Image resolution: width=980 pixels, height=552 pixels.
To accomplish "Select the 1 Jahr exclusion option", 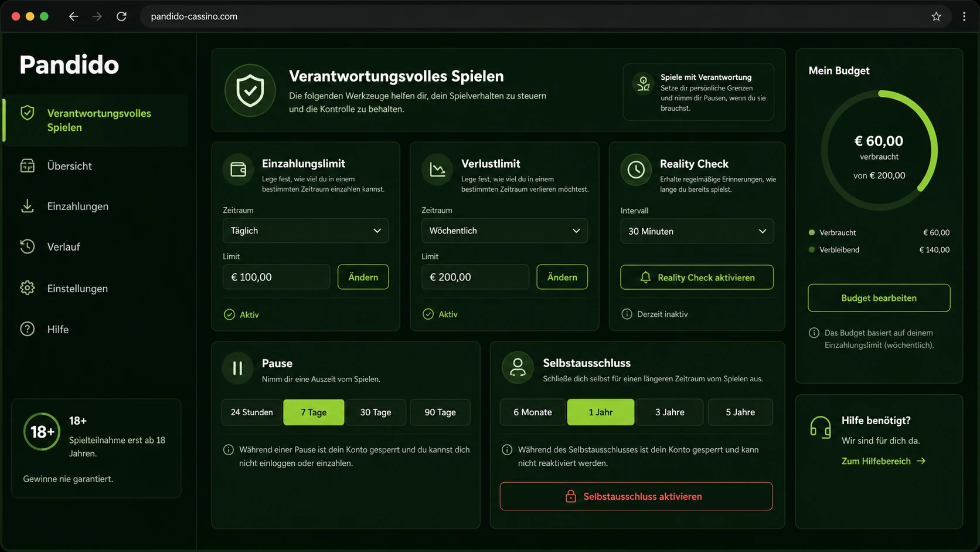I will coord(601,412).
